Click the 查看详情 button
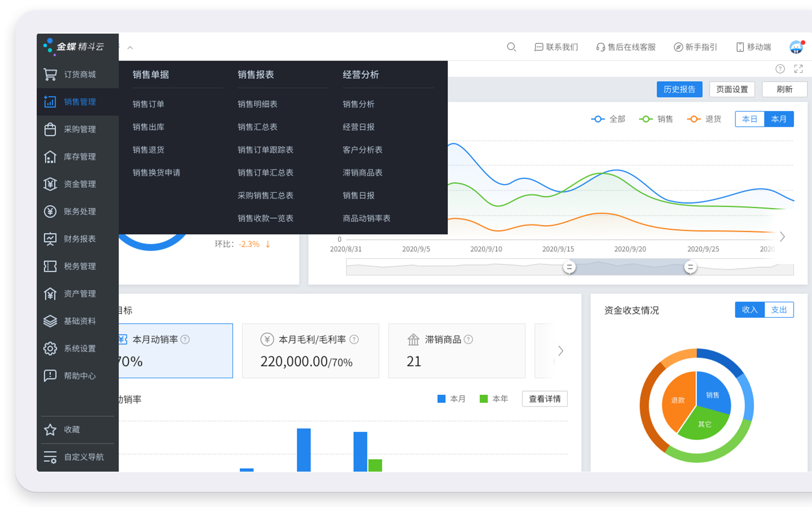Image resolution: width=812 pixels, height=507 pixels. tap(544, 399)
